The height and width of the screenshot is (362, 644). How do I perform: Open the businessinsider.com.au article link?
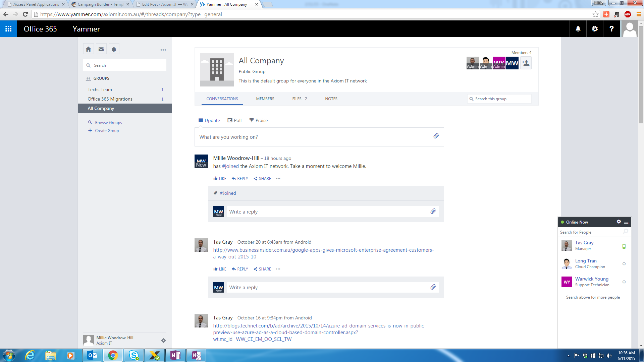pyautogui.click(x=323, y=253)
